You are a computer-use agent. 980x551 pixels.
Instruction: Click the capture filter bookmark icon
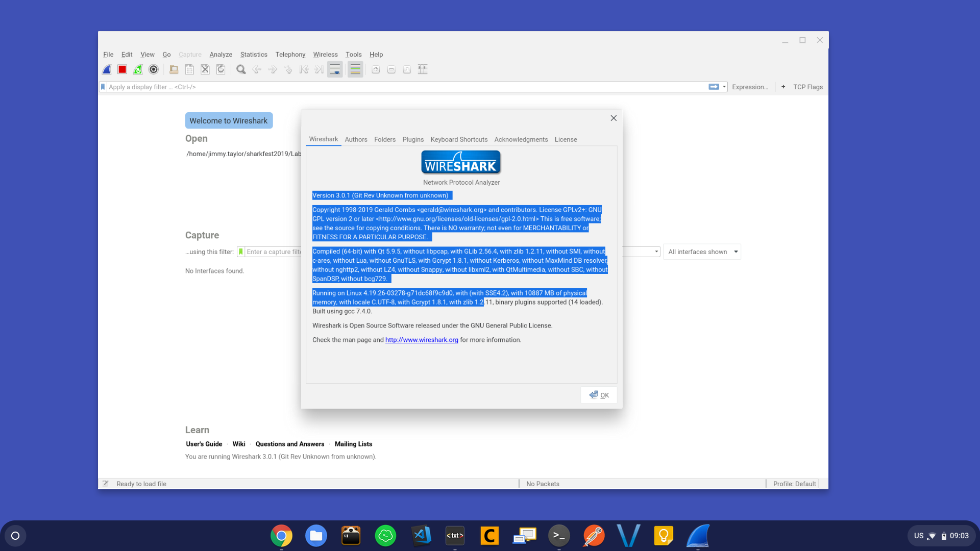[241, 252]
